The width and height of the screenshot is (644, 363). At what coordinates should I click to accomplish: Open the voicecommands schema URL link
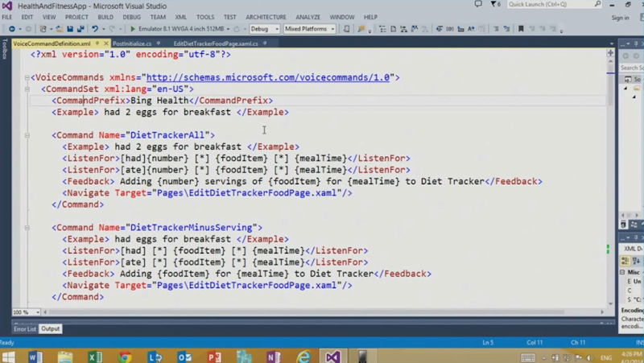(x=268, y=77)
